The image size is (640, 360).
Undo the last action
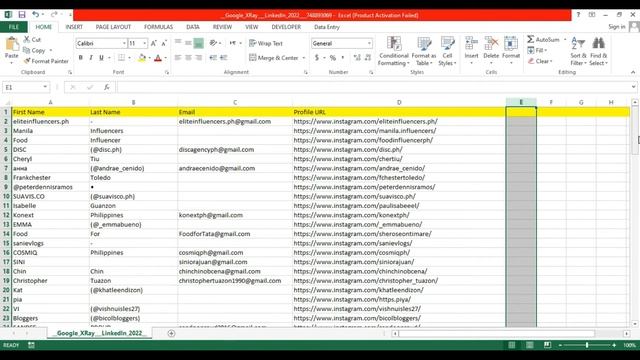[x=36, y=15]
